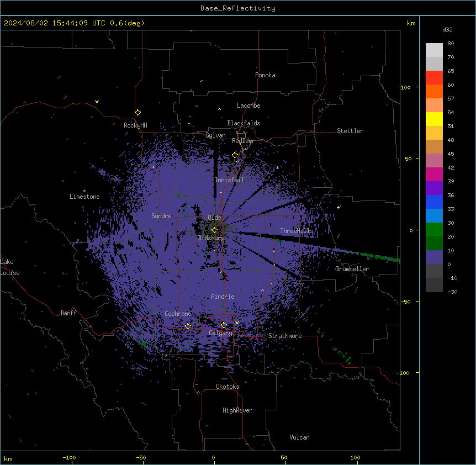The image size is (476, 465).
Task: Click the Ponoka city label
Action: [265, 75]
